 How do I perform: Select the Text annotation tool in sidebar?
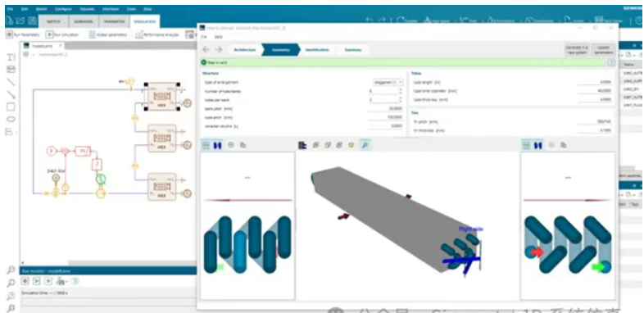(11, 57)
